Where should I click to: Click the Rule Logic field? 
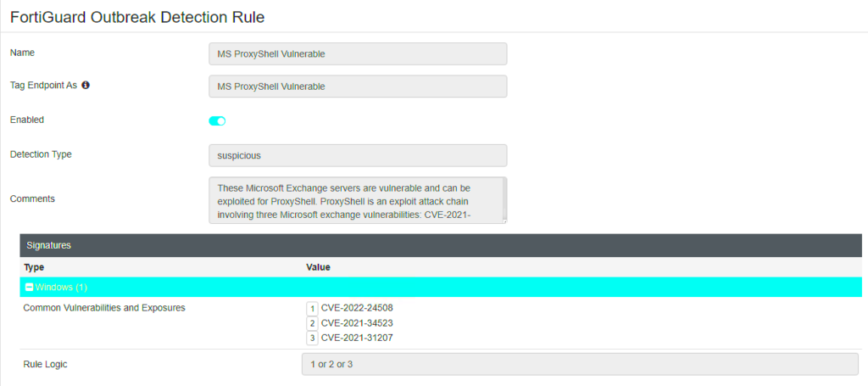coord(579,364)
